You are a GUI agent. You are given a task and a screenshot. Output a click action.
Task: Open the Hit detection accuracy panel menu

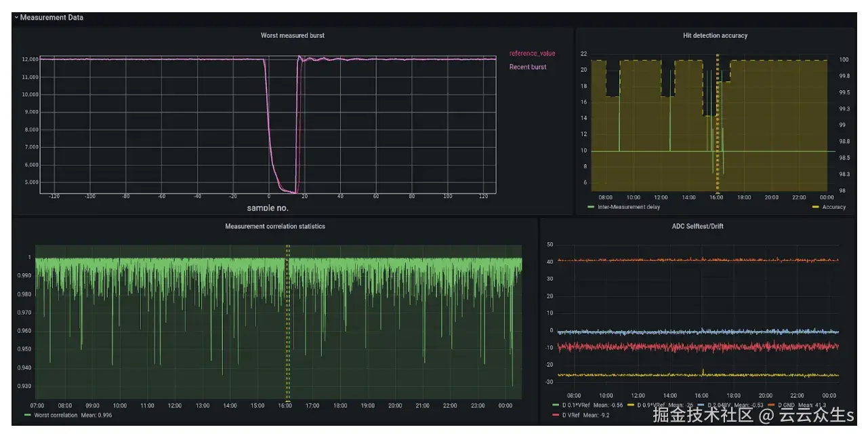[715, 35]
